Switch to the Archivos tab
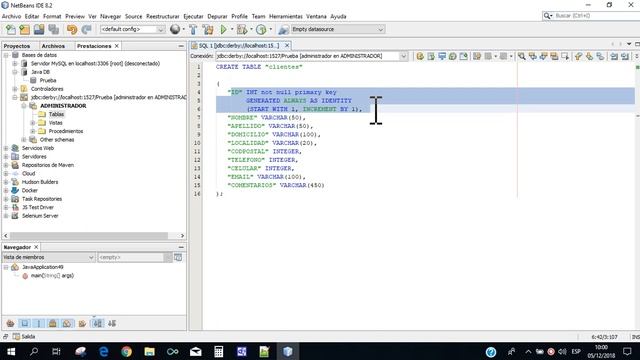 (x=53, y=46)
